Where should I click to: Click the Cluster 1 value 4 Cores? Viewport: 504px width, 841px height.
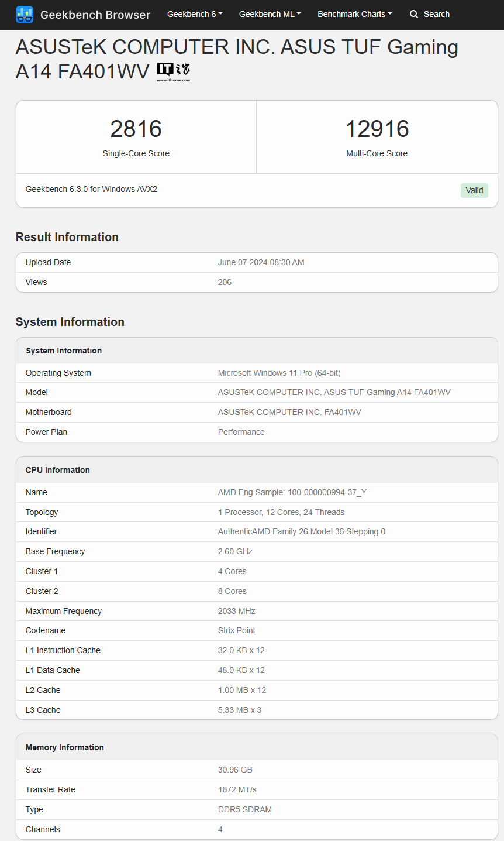[233, 571]
